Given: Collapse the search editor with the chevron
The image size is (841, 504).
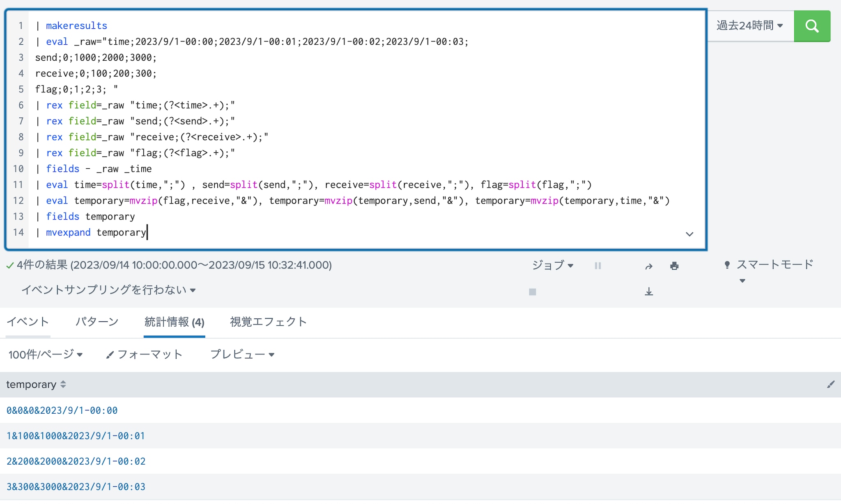Looking at the screenshot, I should pyautogui.click(x=689, y=234).
